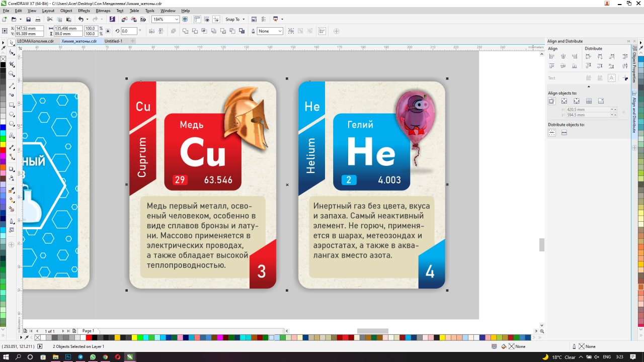
Task: Open the Bitmaps menu
Action: 103,11
